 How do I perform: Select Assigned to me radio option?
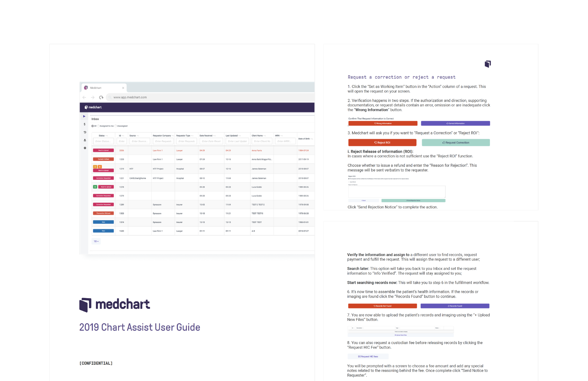[98, 126]
